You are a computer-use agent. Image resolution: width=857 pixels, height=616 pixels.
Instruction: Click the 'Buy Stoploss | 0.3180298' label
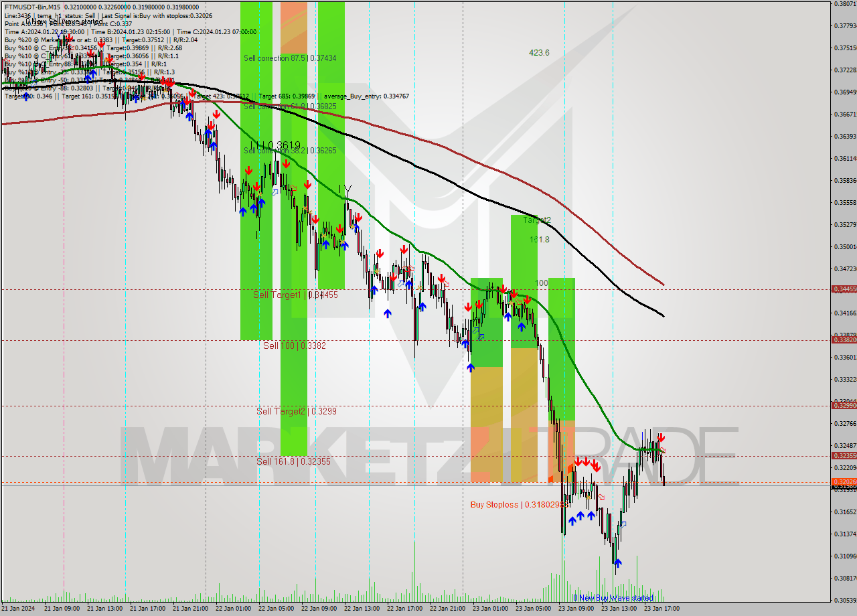tap(520, 504)
